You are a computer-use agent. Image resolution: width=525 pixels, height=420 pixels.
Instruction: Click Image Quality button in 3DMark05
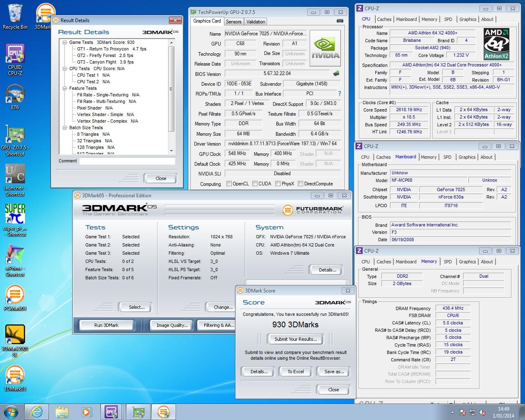click(x=172, y=325)
